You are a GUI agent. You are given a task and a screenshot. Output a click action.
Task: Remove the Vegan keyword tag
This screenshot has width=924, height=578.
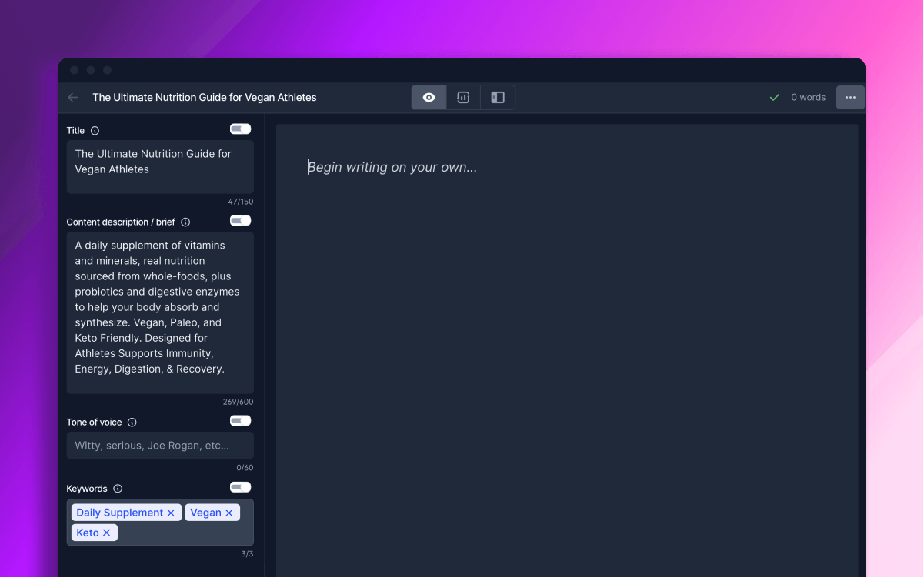(228, 513)
